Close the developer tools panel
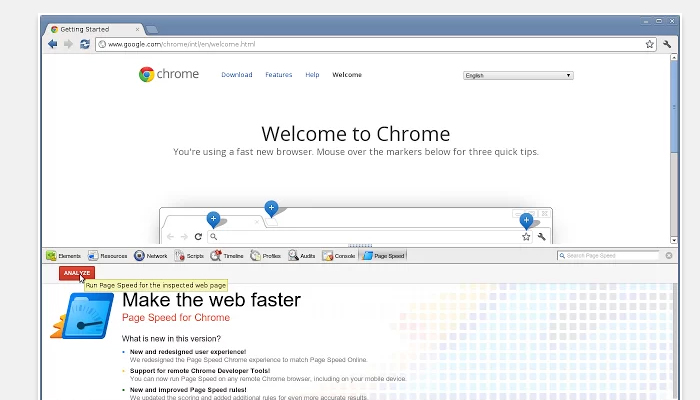700x400 pixels. point(669,256)
